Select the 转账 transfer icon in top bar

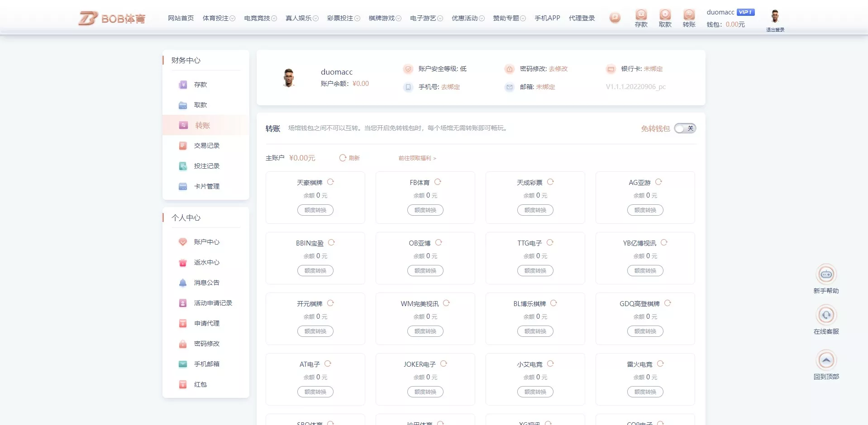click(689, 17)
